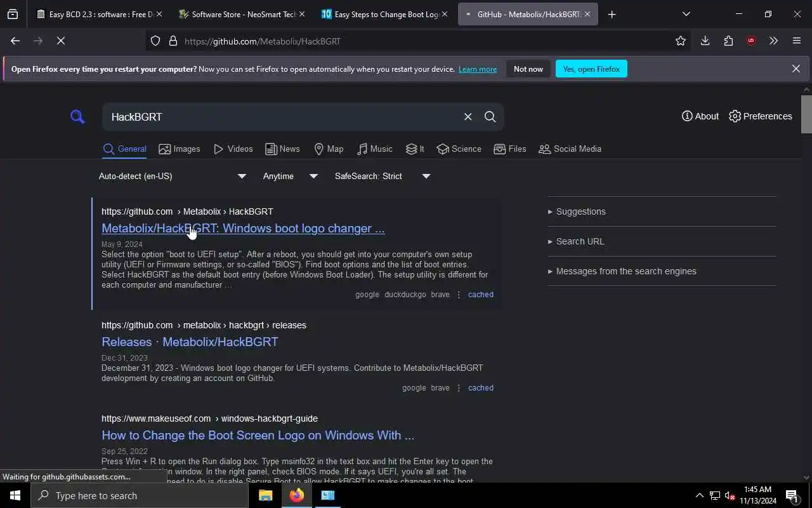Go back using the back arrow
This screenshot has height=508, width=812.
(15, 41)
